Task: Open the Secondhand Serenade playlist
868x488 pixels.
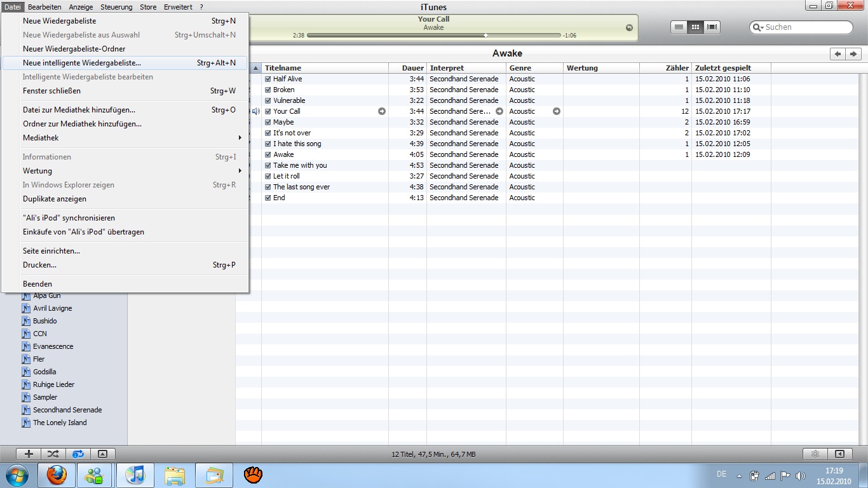Action: pyautogui.click(x=67, y=410)
